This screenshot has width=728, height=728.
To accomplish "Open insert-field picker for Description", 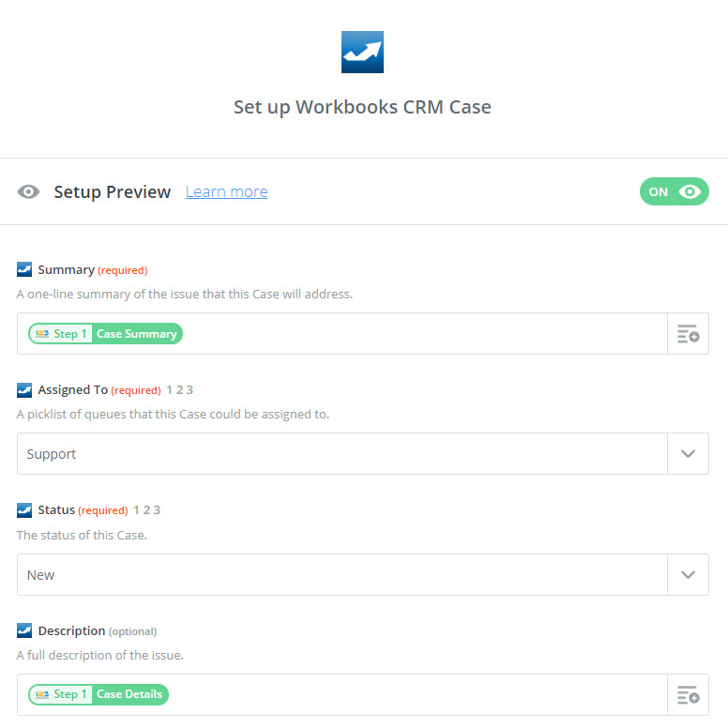I will coord(688,694).
